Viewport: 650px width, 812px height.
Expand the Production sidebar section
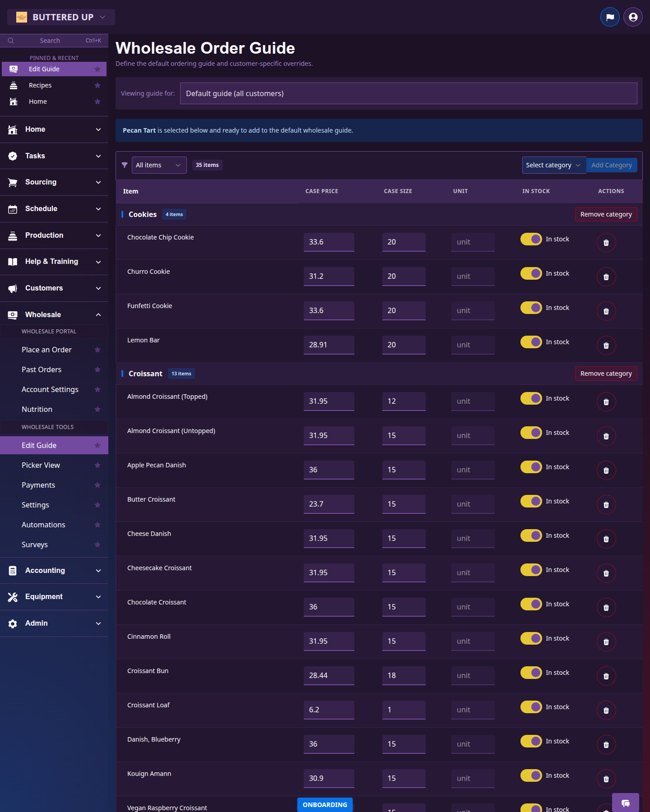point(54,235)
